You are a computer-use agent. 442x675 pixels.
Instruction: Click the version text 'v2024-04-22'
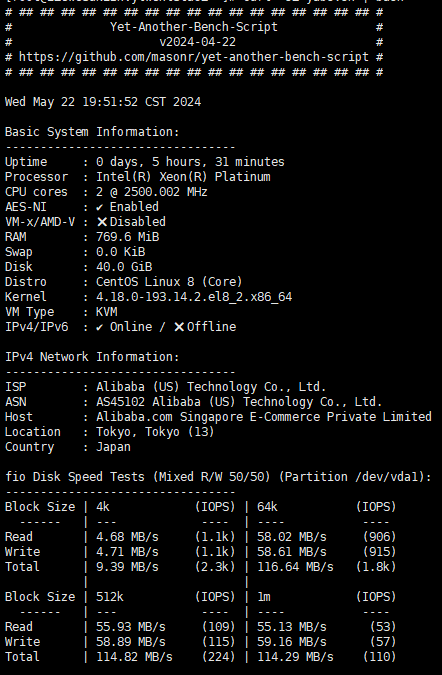click(x=198, y=42)
